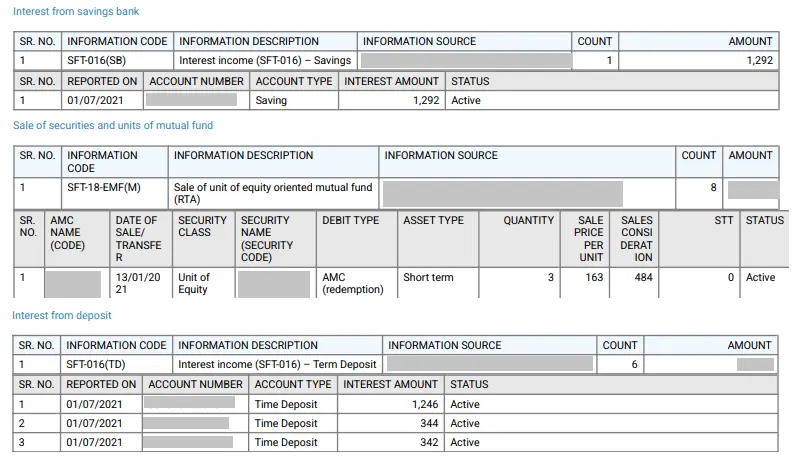Click 'ACCOUNT NUMBER' header in savings bank table
This screenshot has height=476, width=810.
(x=196, y=81)
